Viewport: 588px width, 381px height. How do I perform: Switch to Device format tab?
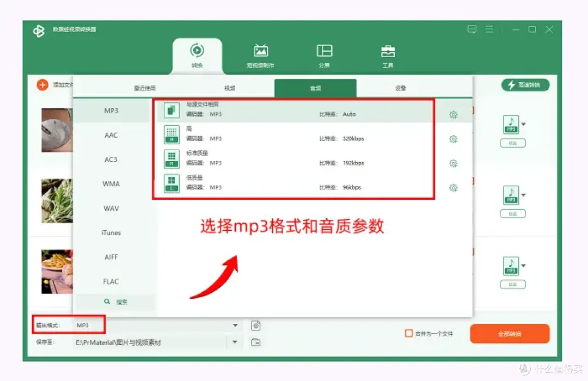(x=401, y=88)
